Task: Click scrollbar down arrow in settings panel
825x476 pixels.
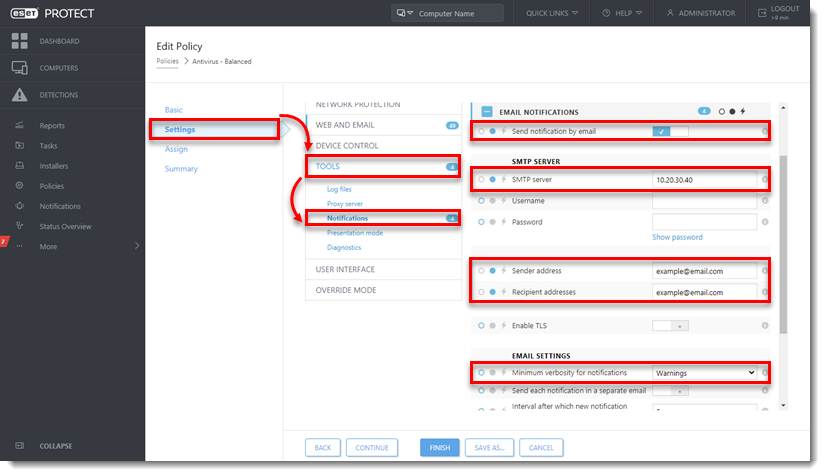Action: click(x=783, y=406)
